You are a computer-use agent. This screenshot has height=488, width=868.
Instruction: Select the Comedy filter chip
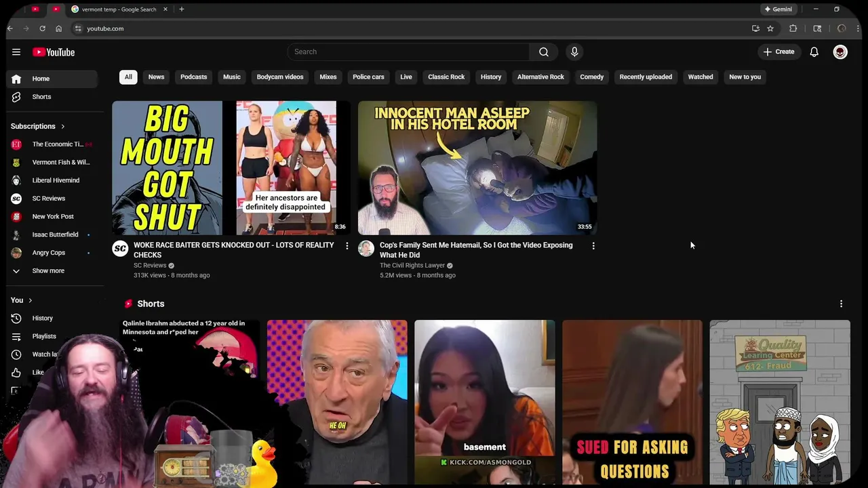tap(592, 77)
